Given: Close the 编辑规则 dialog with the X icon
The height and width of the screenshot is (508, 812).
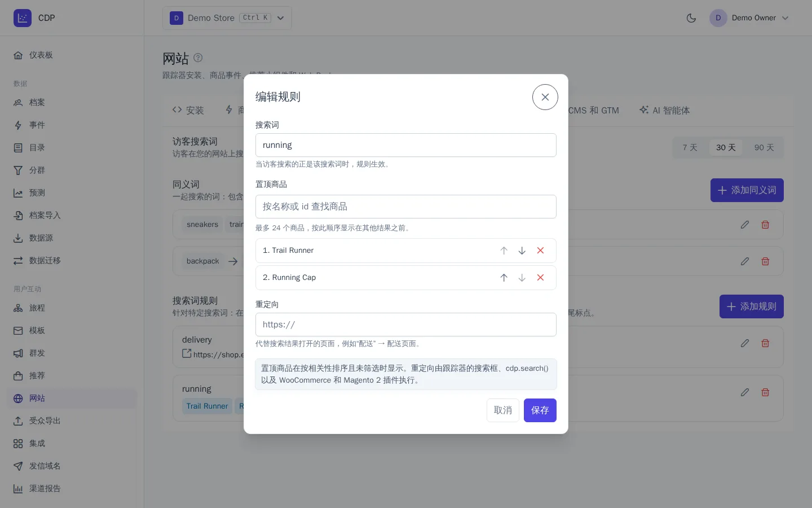Looking at the screenshot, I should 545,97.
